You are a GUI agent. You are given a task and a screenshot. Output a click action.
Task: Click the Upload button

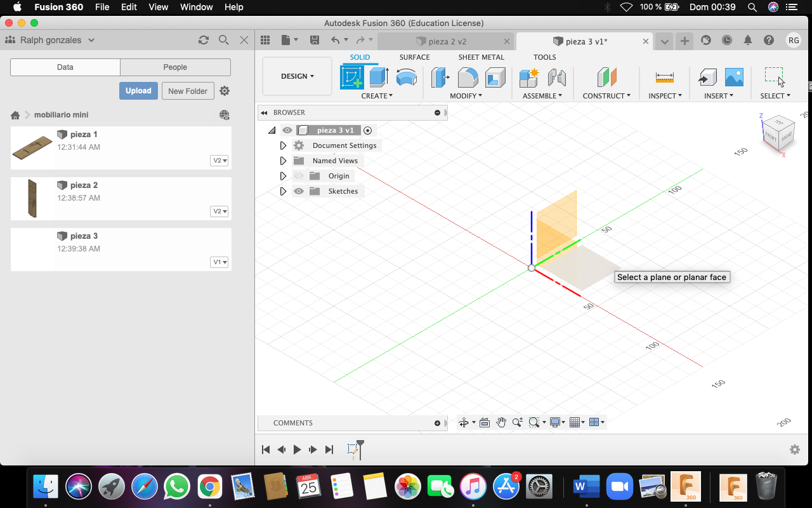(138, 91)
